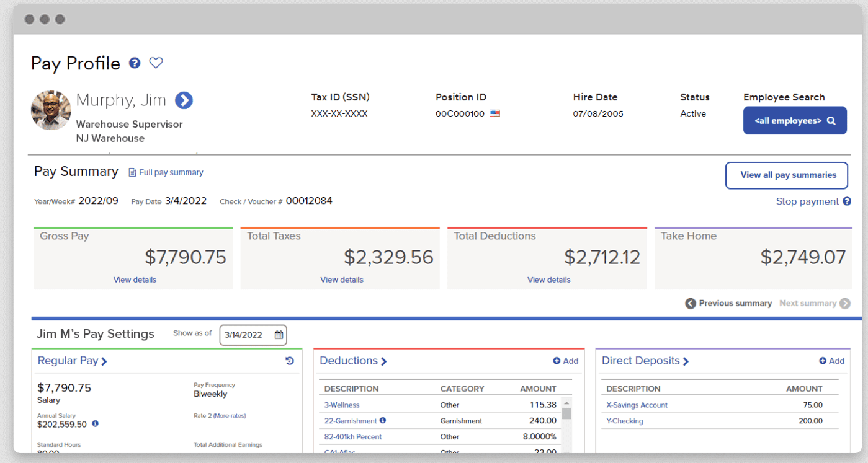The image size is (868, 463).
Task: Click the Add icon on the Deductions panel
Action: 555,360
